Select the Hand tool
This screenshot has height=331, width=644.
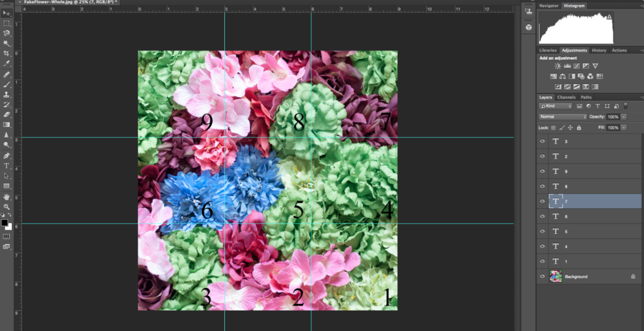pos(7,197)
